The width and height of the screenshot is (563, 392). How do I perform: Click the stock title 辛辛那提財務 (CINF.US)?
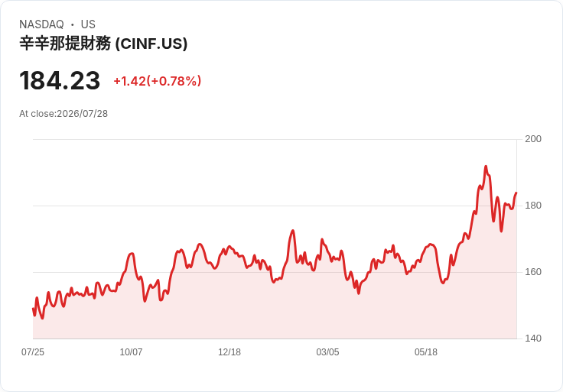pos(103,44)
